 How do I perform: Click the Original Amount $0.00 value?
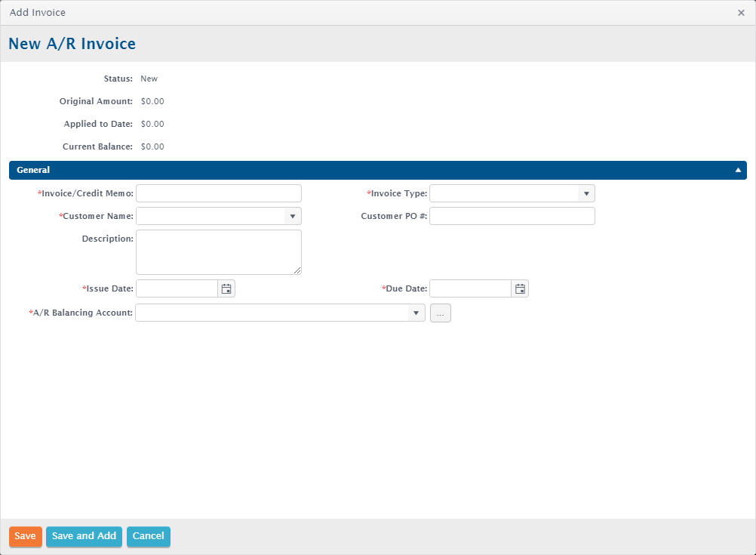pos(152,101)
